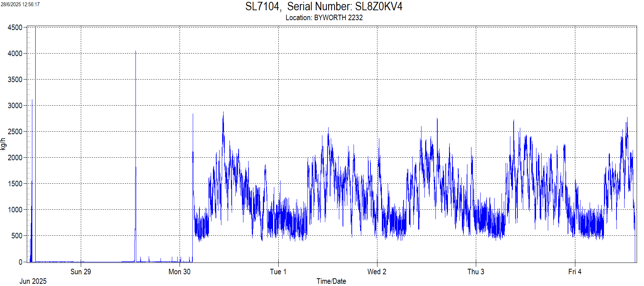Click the 1500 y-axis value
644x286 pixels.
(x=15, y=184)
